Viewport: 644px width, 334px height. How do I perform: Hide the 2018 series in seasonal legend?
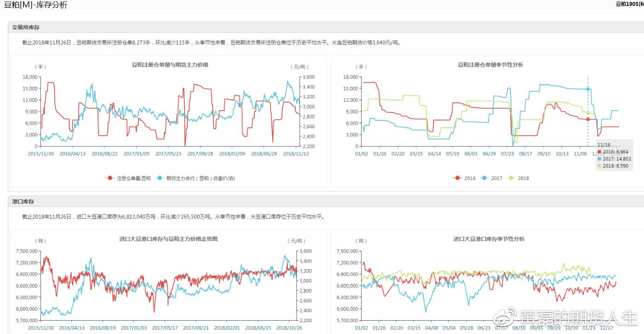517,178
